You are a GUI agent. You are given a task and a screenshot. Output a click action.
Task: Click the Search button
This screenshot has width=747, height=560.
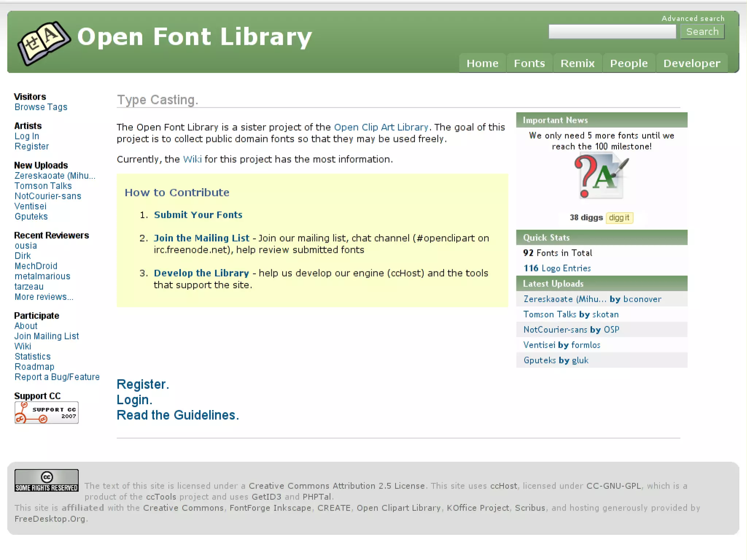702,32
